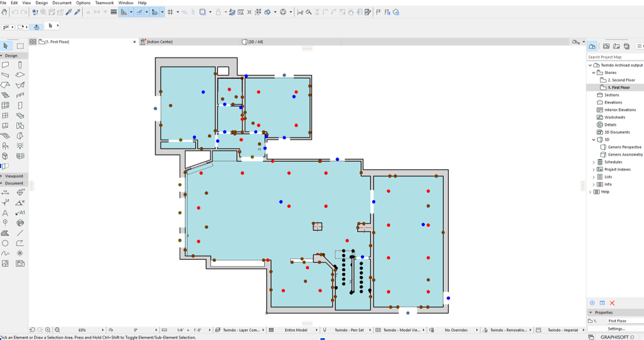Screen dimensions: 644x340
Task: Click the Project Map icon in Navigator
Action: pos(592,46)
